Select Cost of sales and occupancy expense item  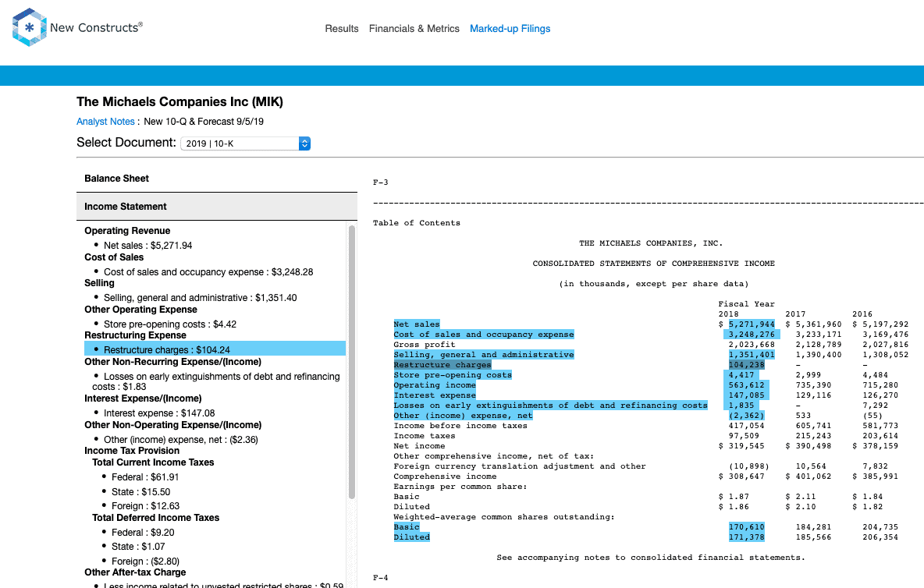(x=208, y=272)
